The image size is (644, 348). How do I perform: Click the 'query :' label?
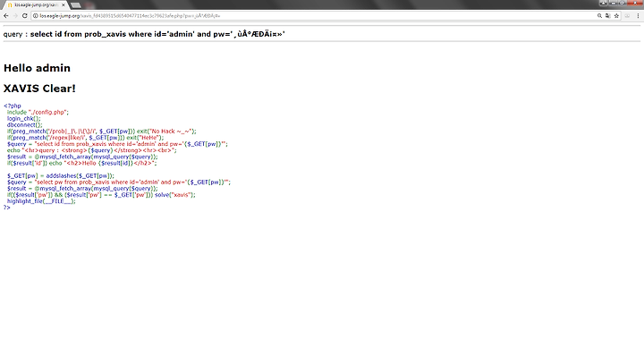coord(15,34)
